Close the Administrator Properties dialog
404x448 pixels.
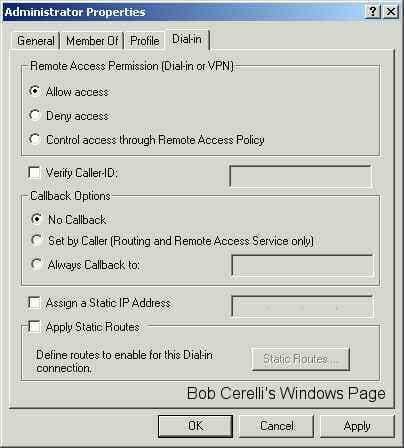[391, 12]
